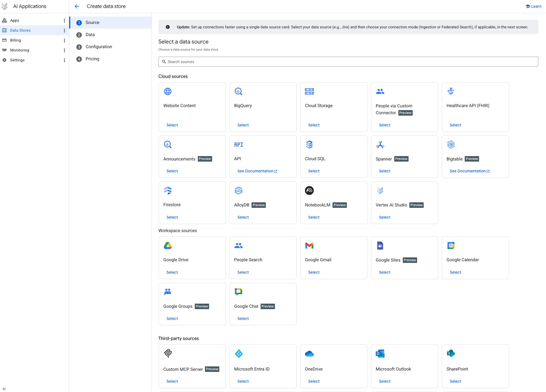This screenshot has width=546, height=392.
Task: Click the NotebookLM icon
Action: point(309,190)
